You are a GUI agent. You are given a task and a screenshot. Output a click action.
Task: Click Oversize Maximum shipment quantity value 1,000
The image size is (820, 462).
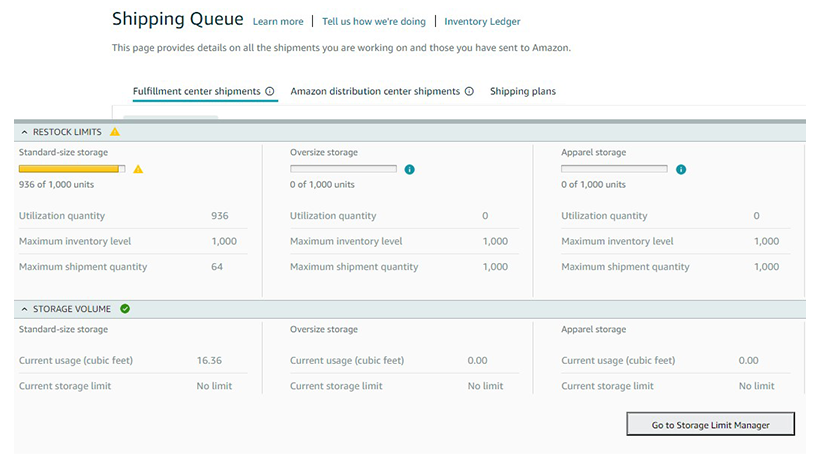495,266
